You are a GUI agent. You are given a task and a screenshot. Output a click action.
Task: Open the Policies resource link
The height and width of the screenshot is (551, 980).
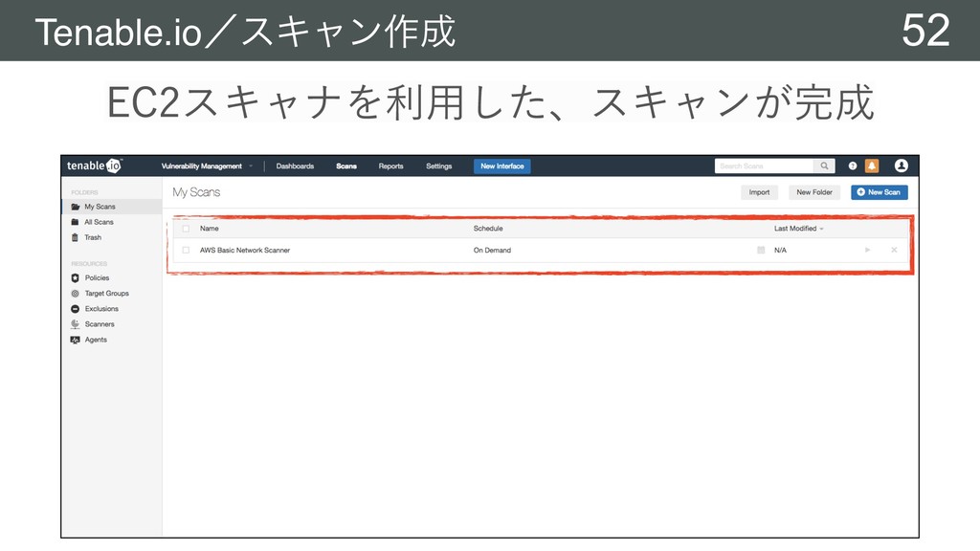coord(97,278)
